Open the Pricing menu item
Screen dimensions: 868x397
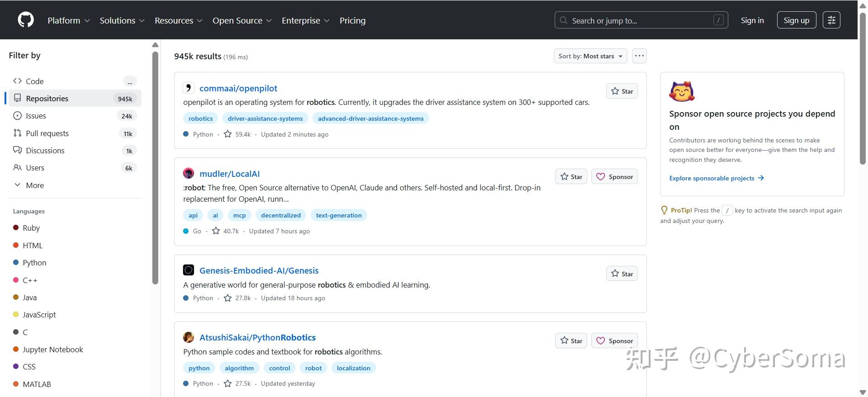pos(352,21)
